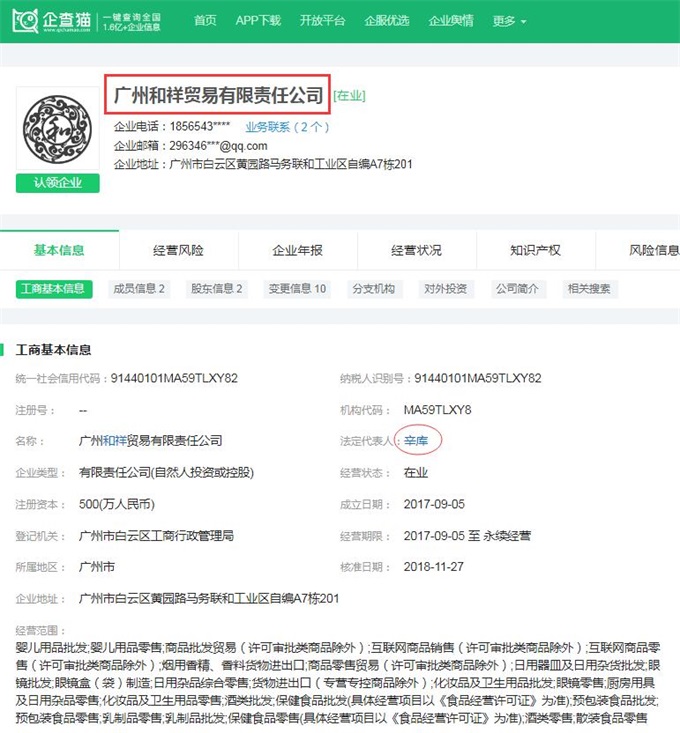Open the 知识产权 tab

[536, 250]
